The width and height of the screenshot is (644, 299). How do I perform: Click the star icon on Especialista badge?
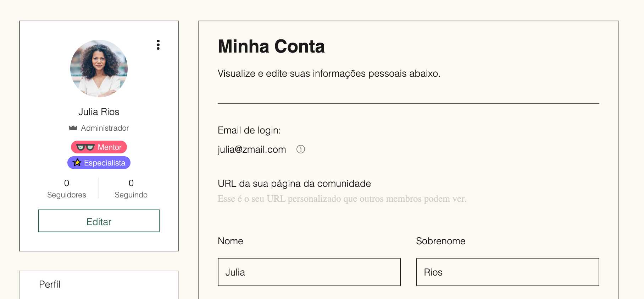coord(77,163)
